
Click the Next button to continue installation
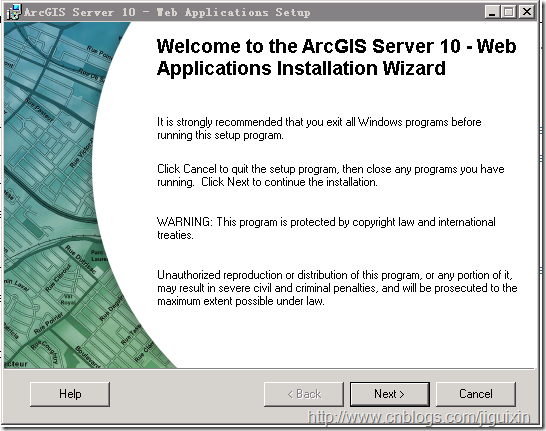(x=390, y=394)
